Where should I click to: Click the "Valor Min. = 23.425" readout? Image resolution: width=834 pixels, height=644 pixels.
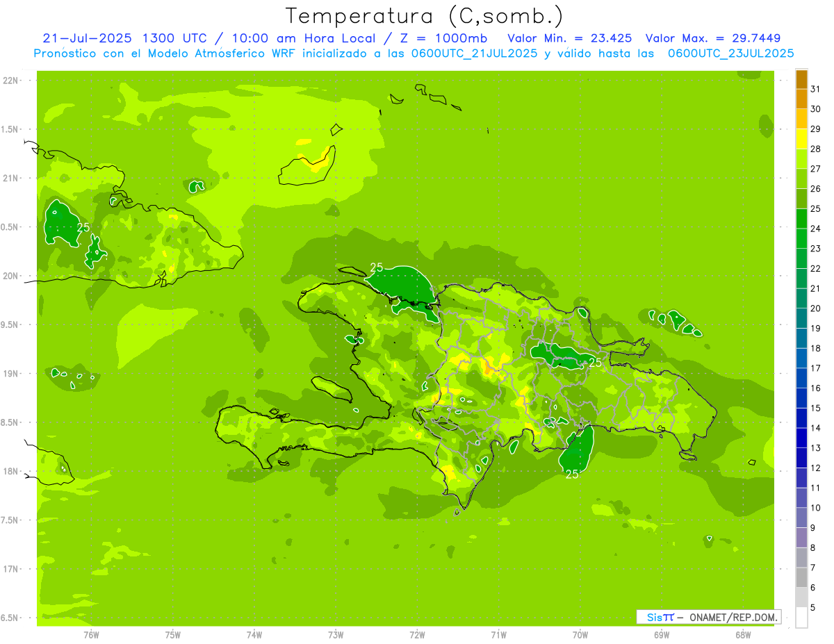[570, 38]
